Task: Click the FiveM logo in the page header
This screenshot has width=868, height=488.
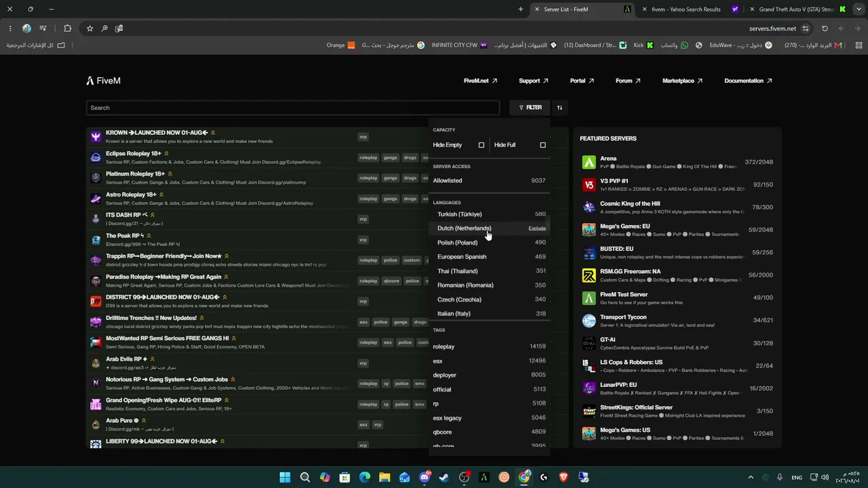Action: [x=103, y=81]
